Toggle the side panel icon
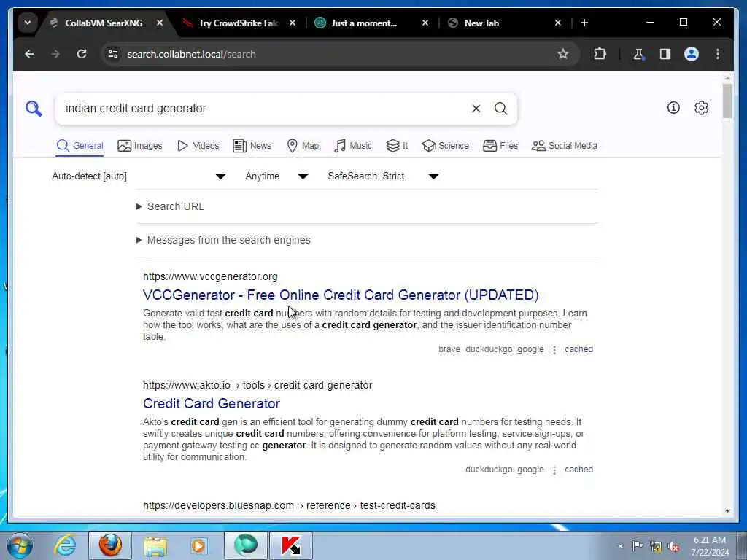This screenshot has width=747, height=560. coord(665,54)
